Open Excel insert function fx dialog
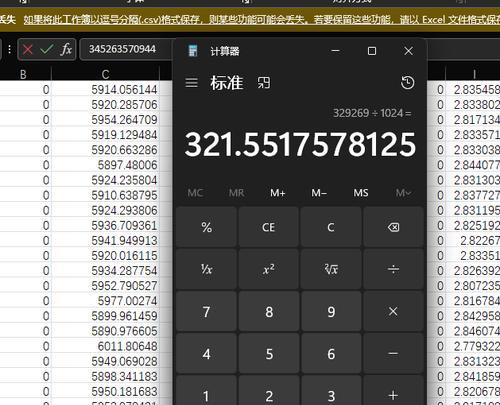 pos(66,50)
